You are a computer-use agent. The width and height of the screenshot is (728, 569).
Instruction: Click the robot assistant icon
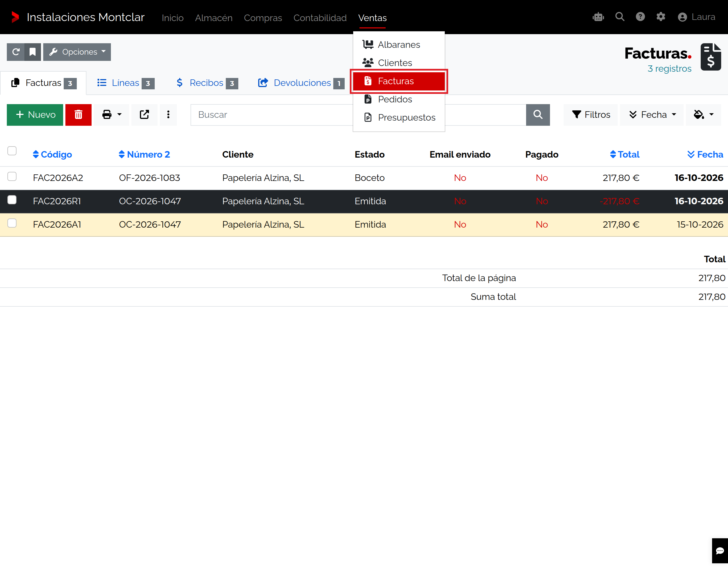coord(598,17)
